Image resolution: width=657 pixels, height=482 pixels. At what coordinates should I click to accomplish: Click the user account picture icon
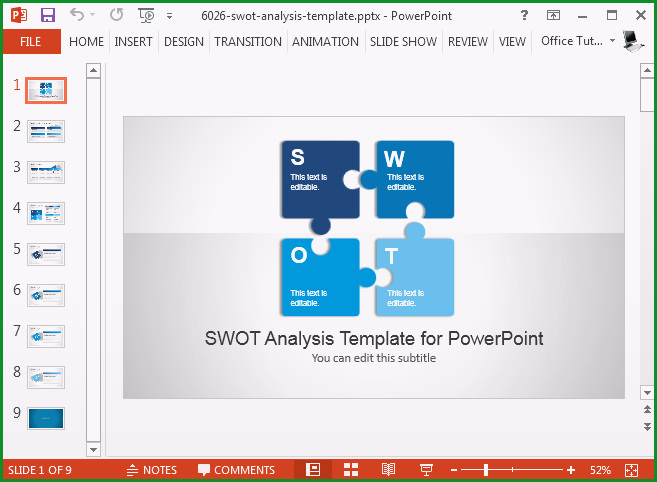[633, 41]
